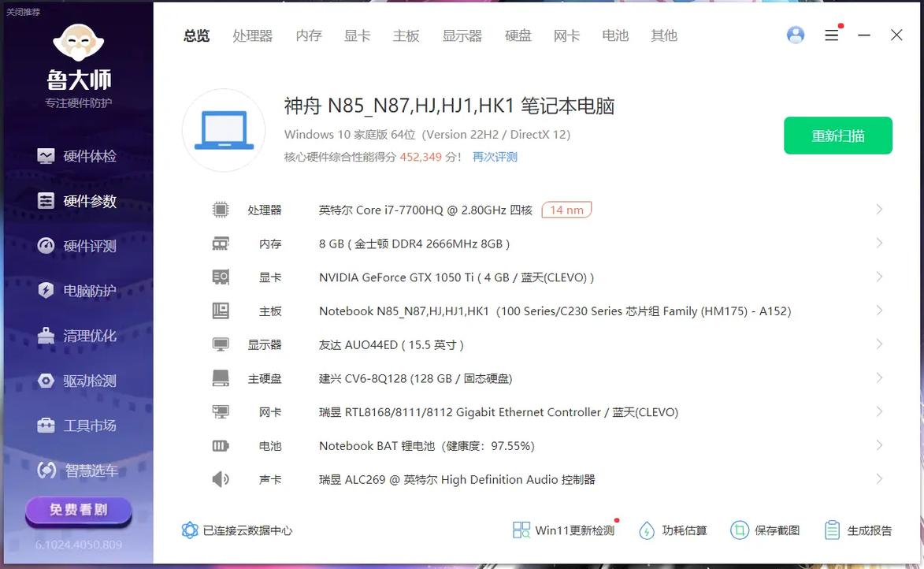Open 智慧选车 in the sidebar
This screenshot has height=569, width=924.
pyautogui.click(x=76, y=470)
